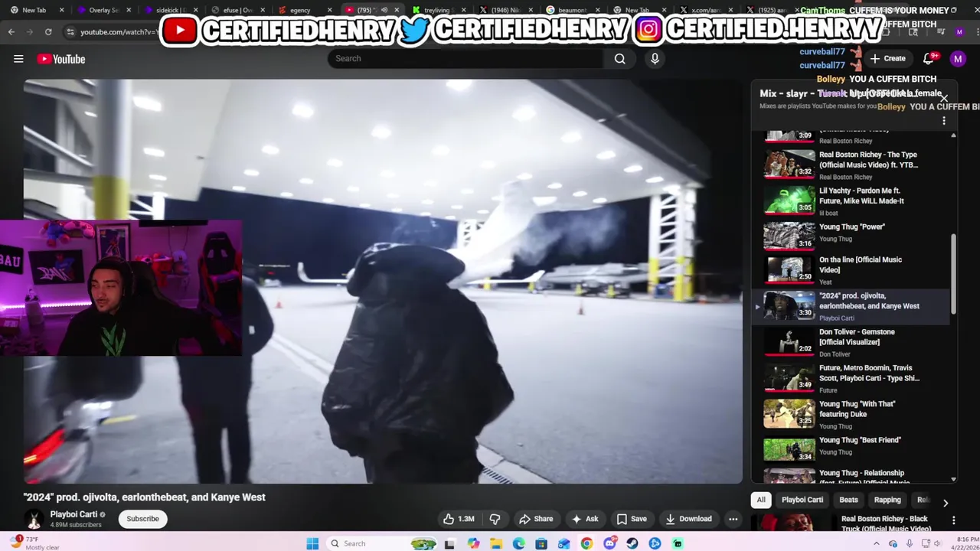Play Young Thug "Best Friend" from playlist
980x551 pixels.
coord(850,450)
